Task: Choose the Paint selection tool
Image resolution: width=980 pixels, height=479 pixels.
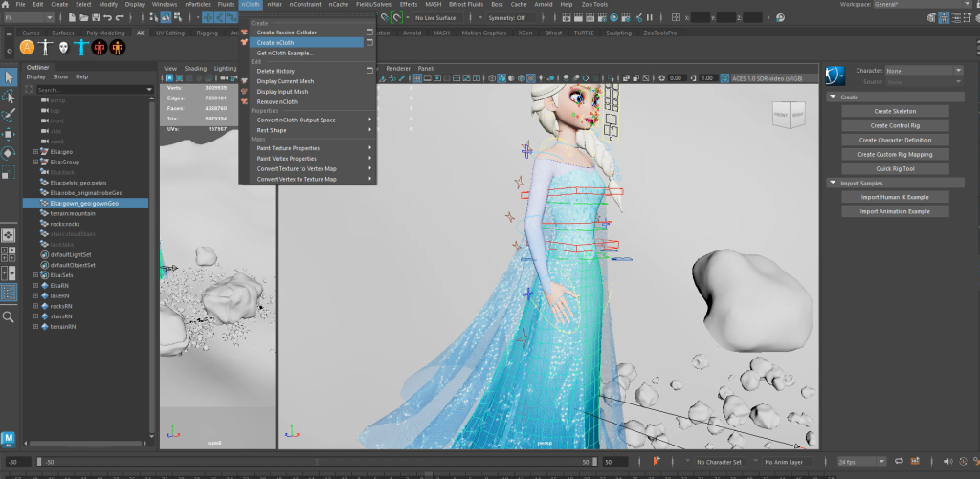Action: (9, 116)
